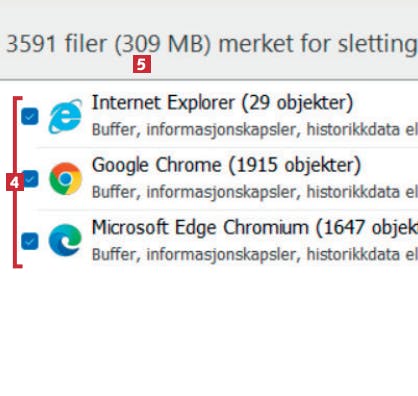This screenshot has width=418, height=396.
Task: Click the Buffer description under Google Chrome
Action: click(255, 192)
